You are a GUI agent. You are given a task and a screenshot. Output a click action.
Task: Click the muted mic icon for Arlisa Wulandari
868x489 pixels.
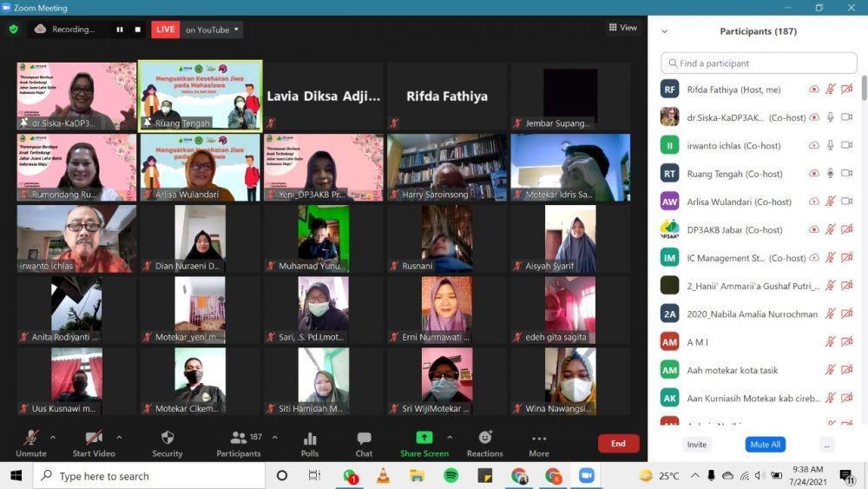(831, 202)
